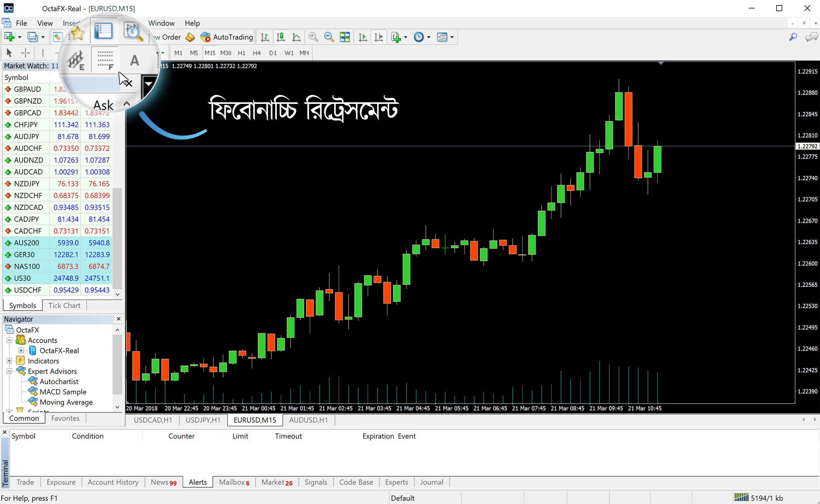Viewport: 820px width, 504px height.
Task: Switch chart to bar chart icon
Action: pos(265,37)
